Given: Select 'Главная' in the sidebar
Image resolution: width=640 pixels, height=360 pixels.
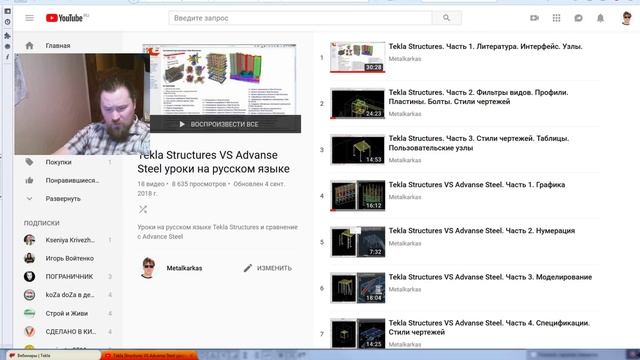Looking at the screenshot, I should tap(58, 46).
